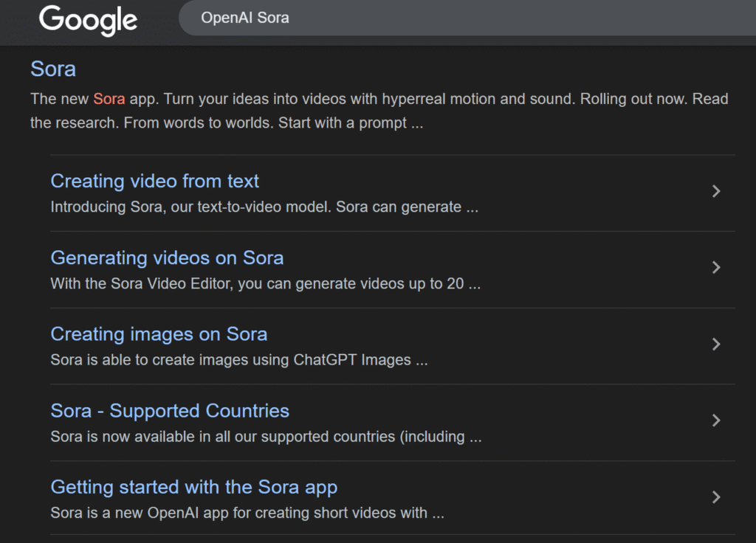Click the chevron for Creating images on Sora
Image resolution: width=756 pixels, height=543 pixels.
715,344
